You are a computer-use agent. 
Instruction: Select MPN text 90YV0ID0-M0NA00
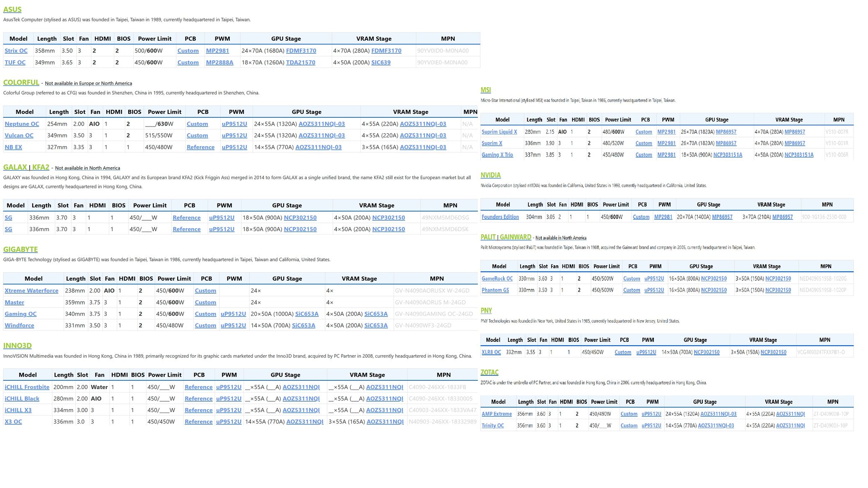443,51
